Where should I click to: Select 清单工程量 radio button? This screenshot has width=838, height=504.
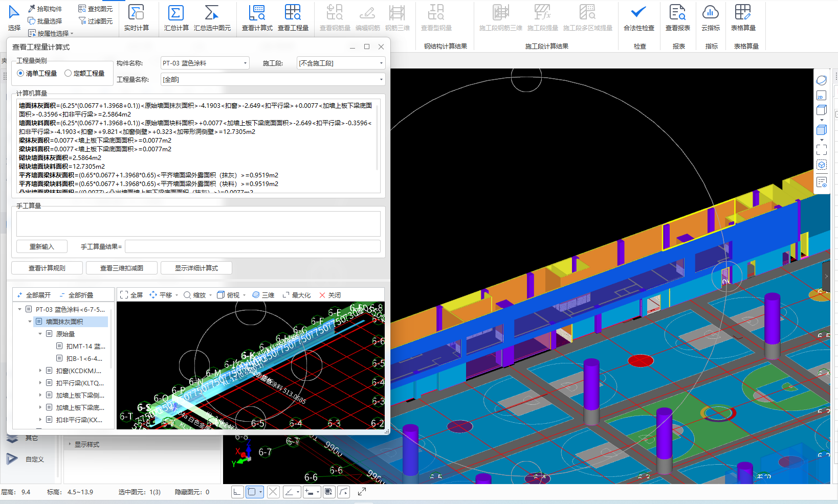(x=20, y=73)
